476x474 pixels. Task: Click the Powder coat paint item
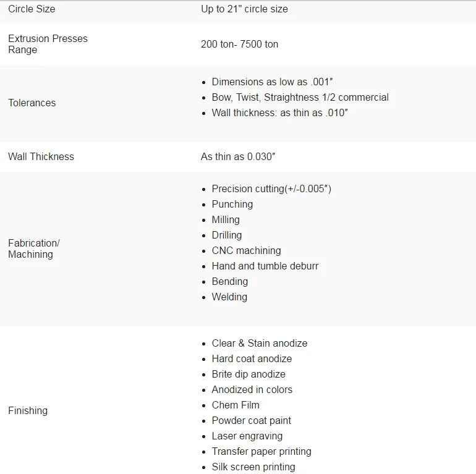pos(251,420)
